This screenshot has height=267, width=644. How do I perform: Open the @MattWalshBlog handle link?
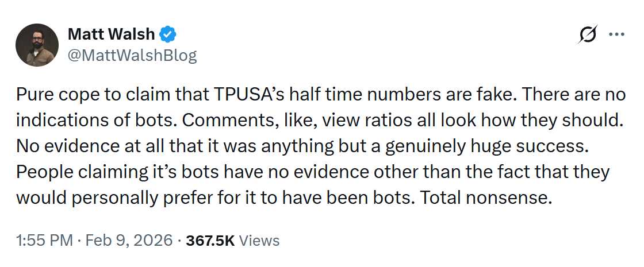click(x=132, y=55)
